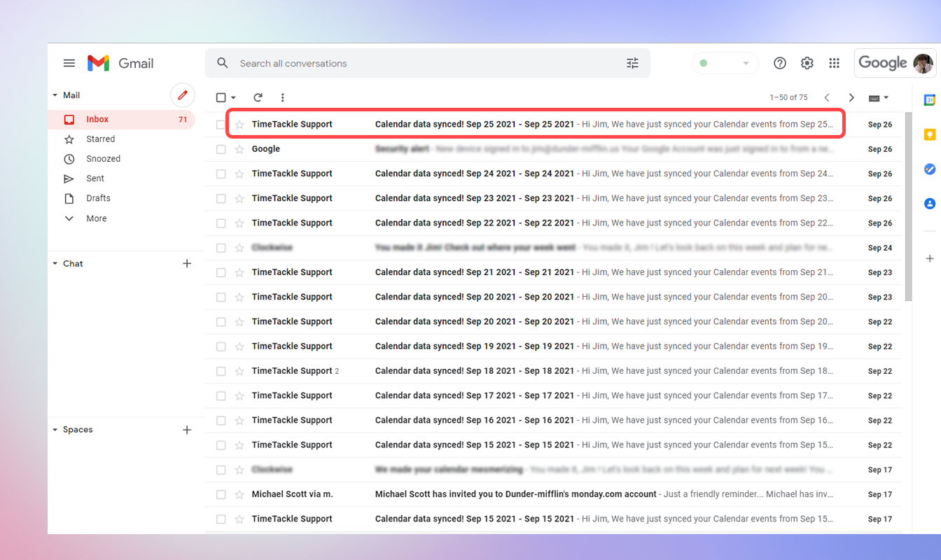The height and width of the screenshot is (560, 941).
Task: Refresh the inbox
Action: click(258, 97)
